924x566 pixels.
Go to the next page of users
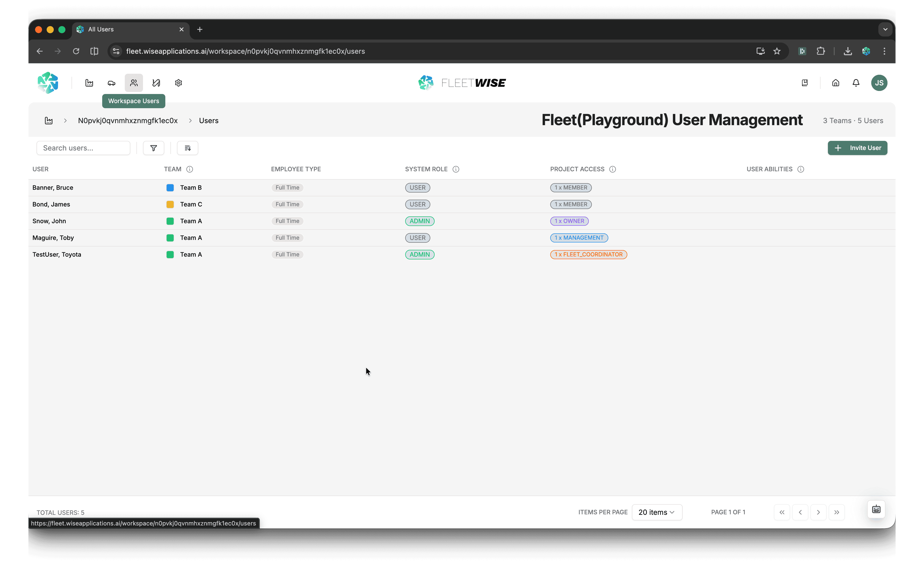pos(818,512)
